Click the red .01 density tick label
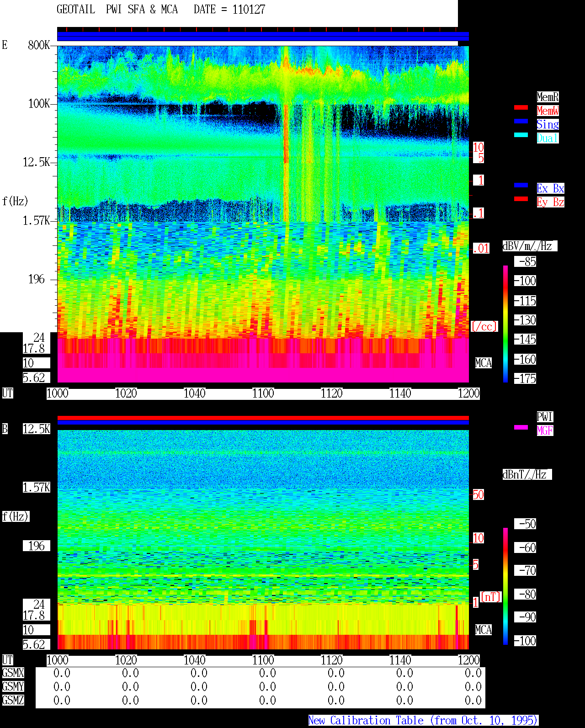This screenshot has width=585, height=728. 481,249
